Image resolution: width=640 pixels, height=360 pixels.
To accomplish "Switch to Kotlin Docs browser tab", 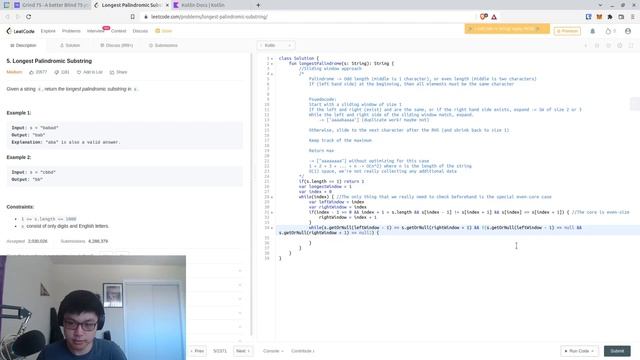I will pyautogui.click(x=202, y=5).
